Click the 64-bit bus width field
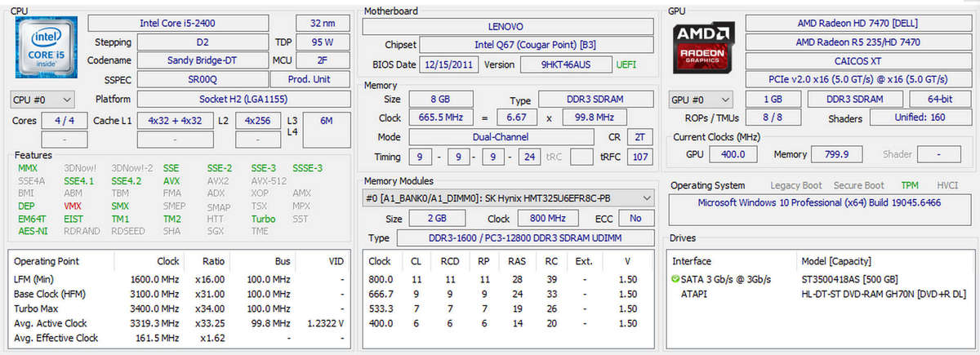Image resolution: width=980 pixels, height=355 pixels. pyautogui.click(x=940, y=99)
